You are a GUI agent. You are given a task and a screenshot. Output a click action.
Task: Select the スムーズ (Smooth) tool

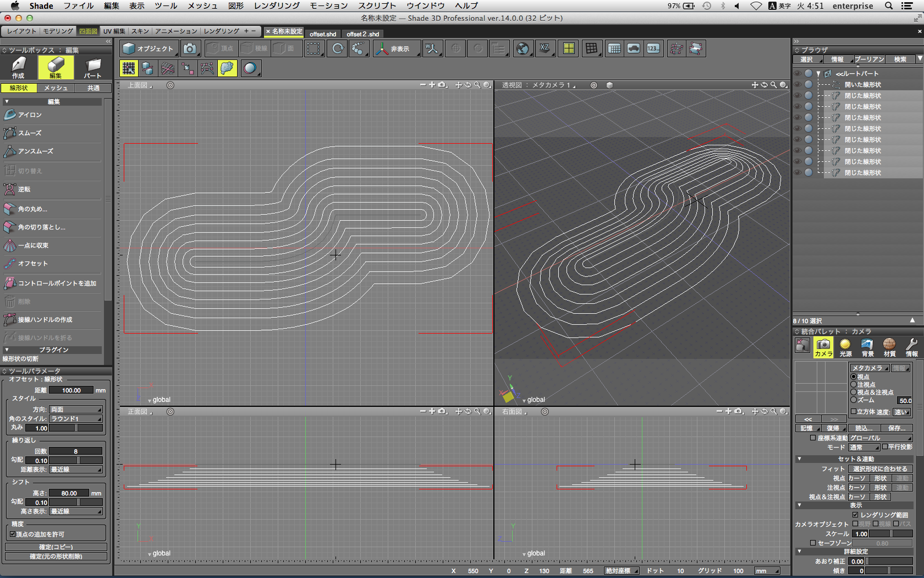click(30, 133)
